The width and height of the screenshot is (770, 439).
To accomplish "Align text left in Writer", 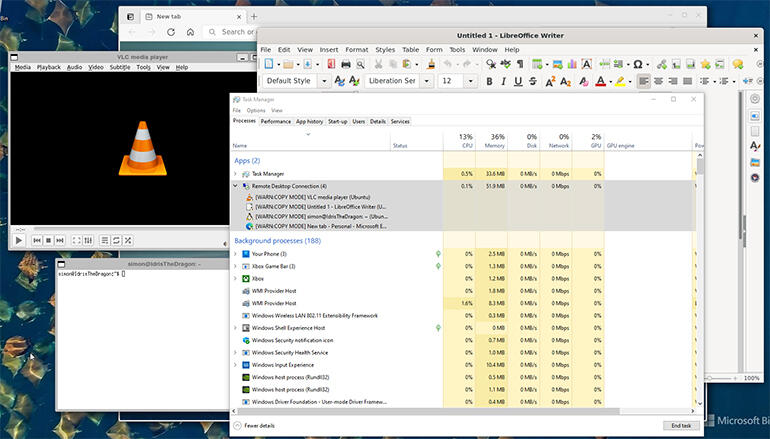I will point(644,82).
